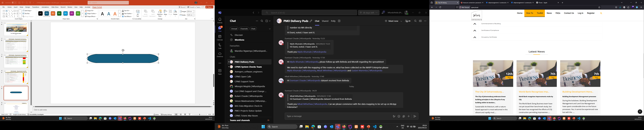The image size is (644, 130).
Task: Click the new chat compose icon in Teams
Action: click(x=267, y=21)
